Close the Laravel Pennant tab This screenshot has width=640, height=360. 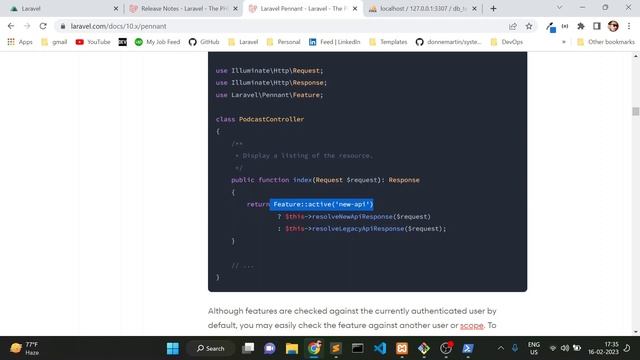coord(355,8)
